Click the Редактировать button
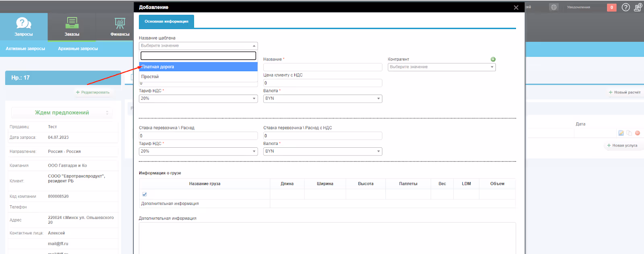Screen dimensions: 644x254 click(93, 92)
